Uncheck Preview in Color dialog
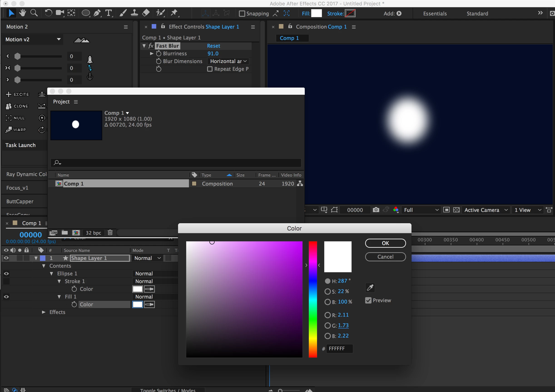 pos(368,300)
